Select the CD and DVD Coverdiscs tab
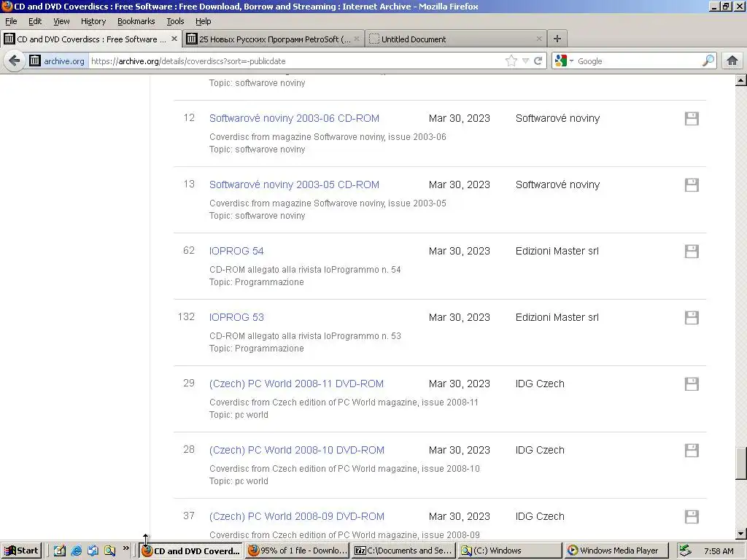 pos(90,39)
